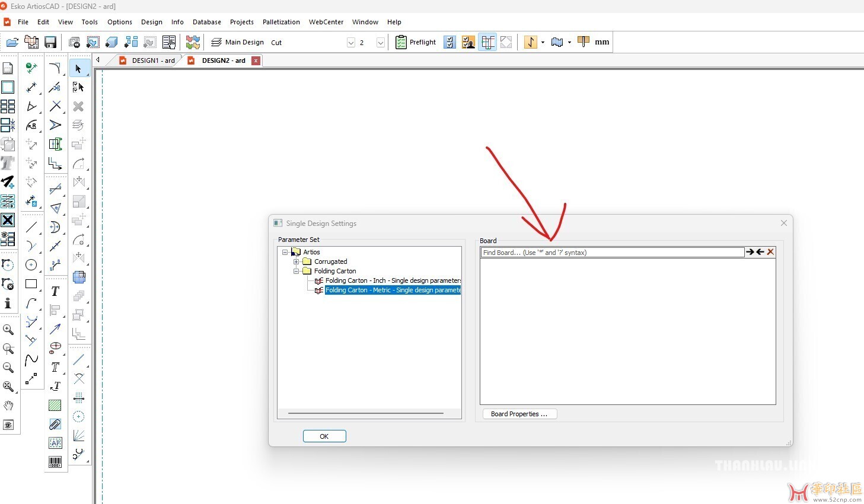This screenshot has height=504, width=864.
Task: Switch to the DESIGN2 - ard tab
Action: pyautogui.click(x=223, y=60)
